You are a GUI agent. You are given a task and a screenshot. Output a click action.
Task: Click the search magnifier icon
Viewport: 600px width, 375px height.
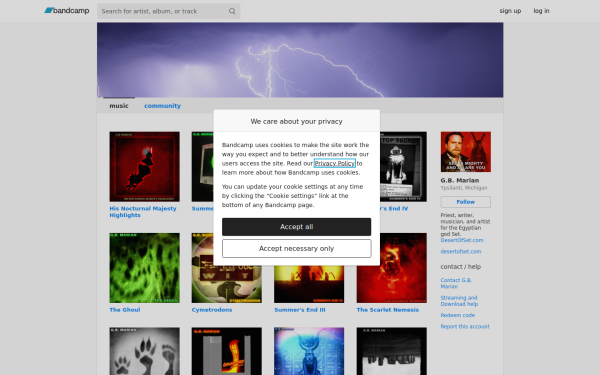(232, 11)
